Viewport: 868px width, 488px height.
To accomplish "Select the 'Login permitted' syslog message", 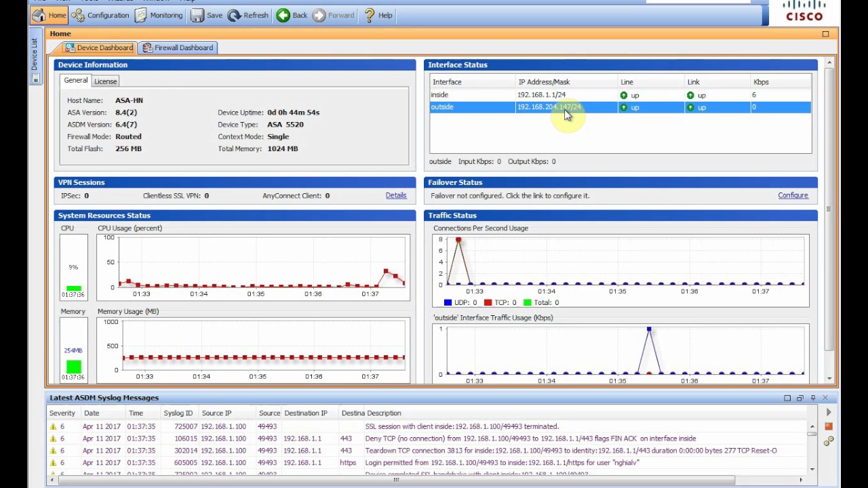I will click(429, 463).
